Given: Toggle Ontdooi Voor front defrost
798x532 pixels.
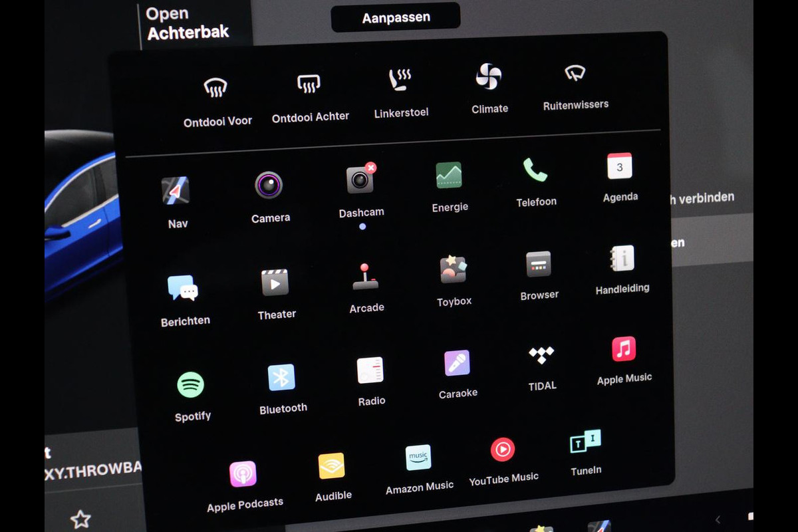Looking at the screenshot, I should (x=215, y=88).
